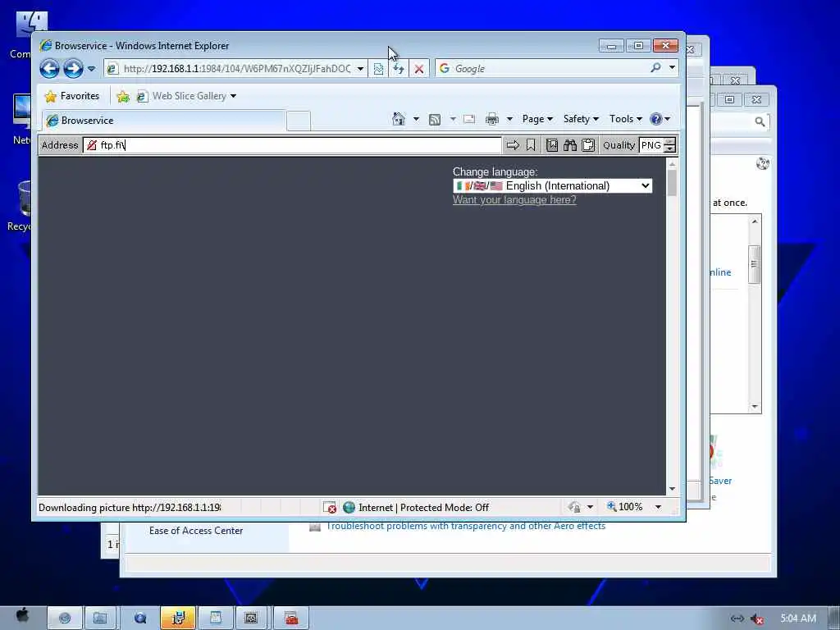Click the muted volume tray icon
The height and width of the screenshot is (630, 840).
757,619
